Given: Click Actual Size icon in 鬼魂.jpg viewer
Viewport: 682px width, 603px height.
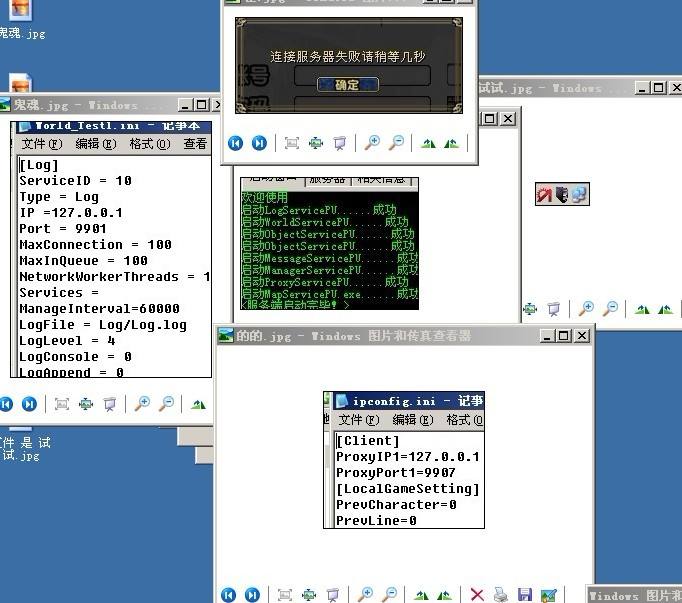Looking at the screenshot, I should (x=86, y=405).
